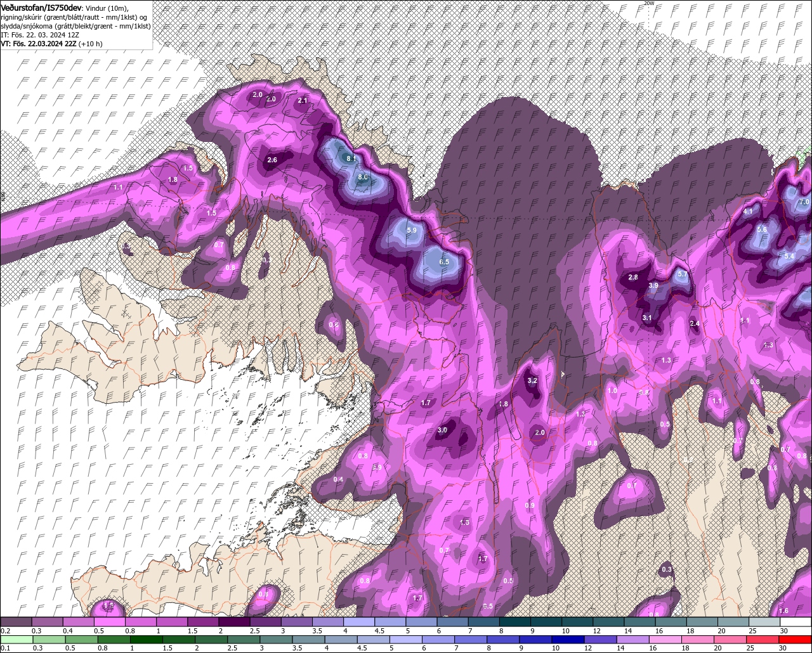Viewport: 812px width, 653px height.
Task: Click the 2.1 precipitation value on the map
Action: [303, 100]
